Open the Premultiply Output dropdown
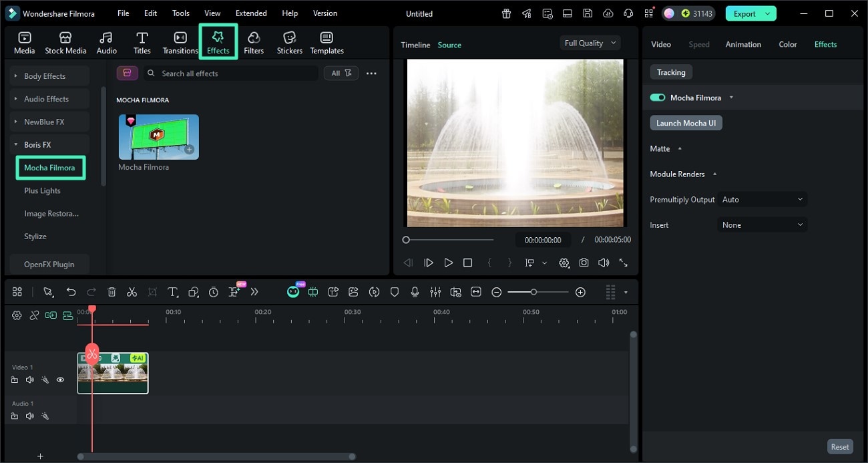Screen dimensions: 868x463 761,198
